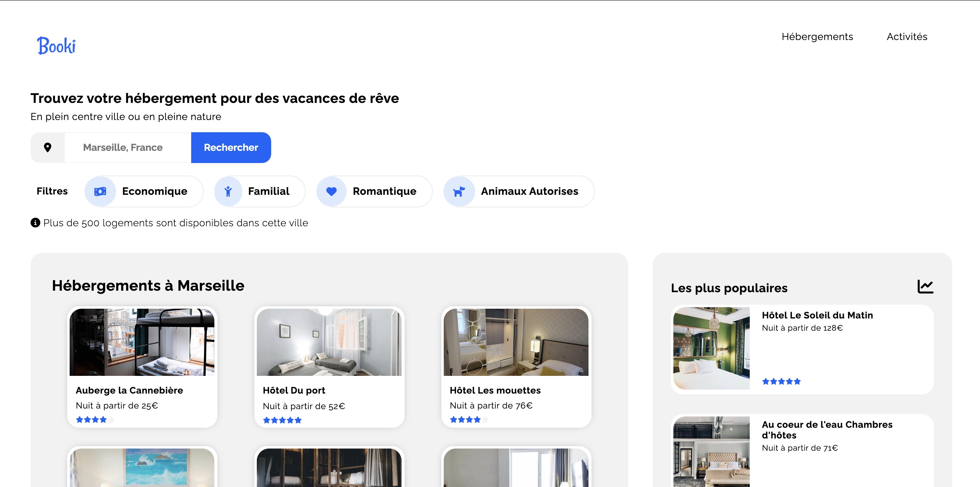Click 'Plus de 500 logements sont disponibles' text
Image resolution: width=980 pixels, height=487 pixels.
point(176,223)
